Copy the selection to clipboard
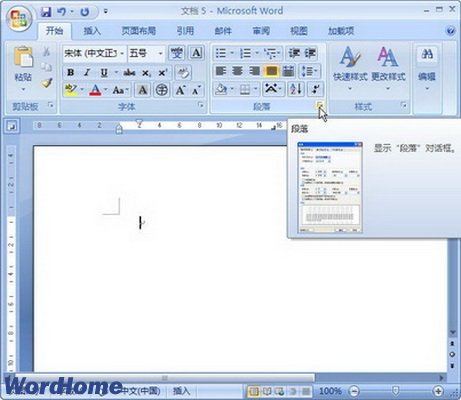Screen dimensions: 461x400 pos(46,67)
